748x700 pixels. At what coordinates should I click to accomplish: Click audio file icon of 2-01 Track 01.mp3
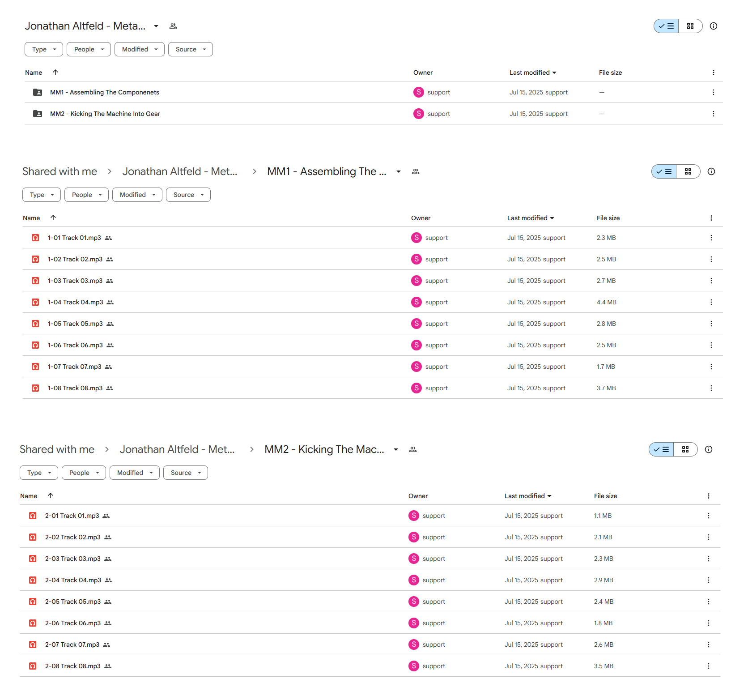tap(33, 516)
